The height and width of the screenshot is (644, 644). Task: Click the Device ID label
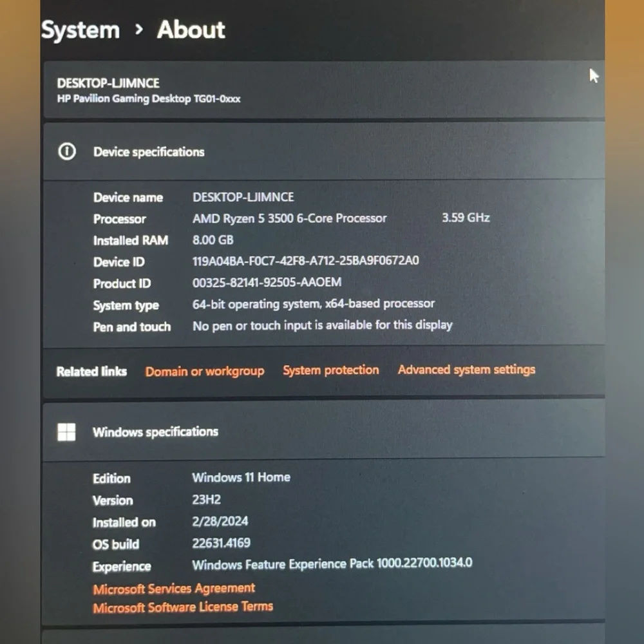pyautogui.click(x=118, y=262)
